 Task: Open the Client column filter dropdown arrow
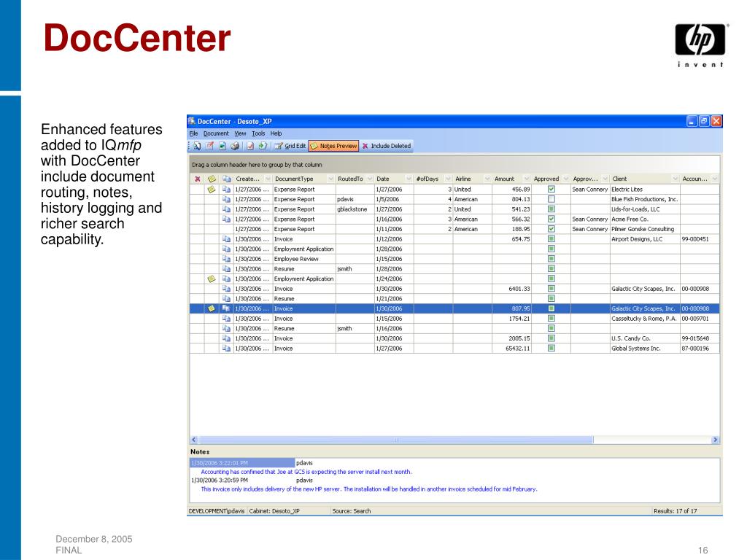675,179
